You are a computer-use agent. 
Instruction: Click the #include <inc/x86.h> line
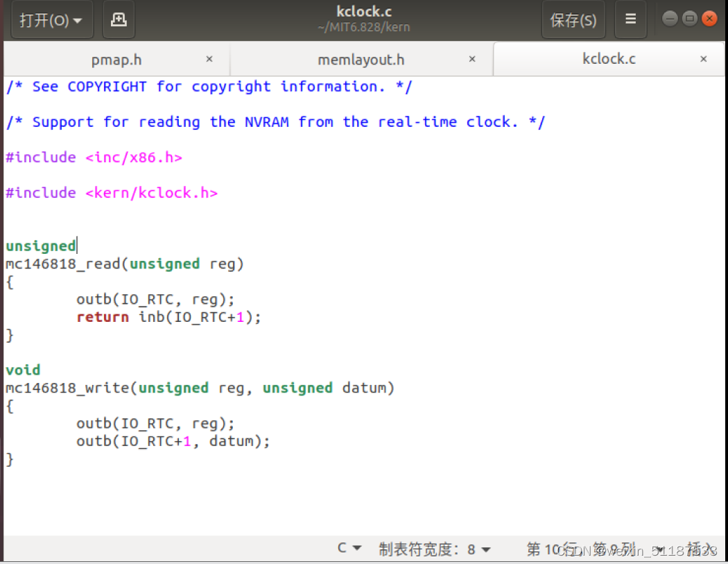[94, 157]
